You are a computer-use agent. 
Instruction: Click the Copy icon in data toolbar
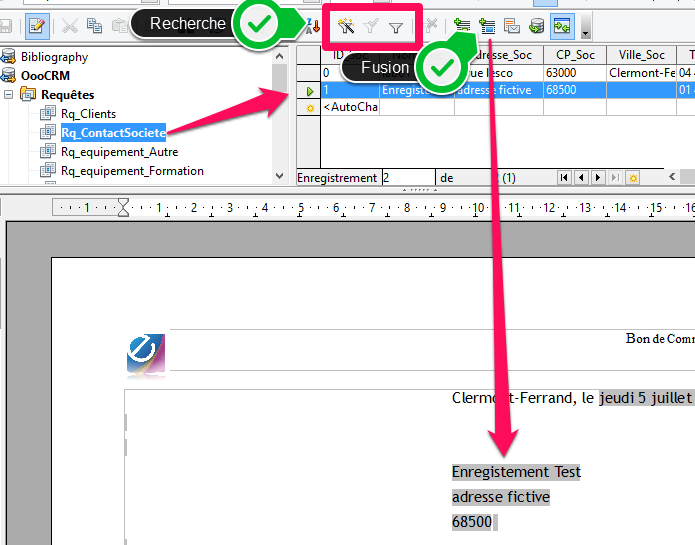click(95, 27)
